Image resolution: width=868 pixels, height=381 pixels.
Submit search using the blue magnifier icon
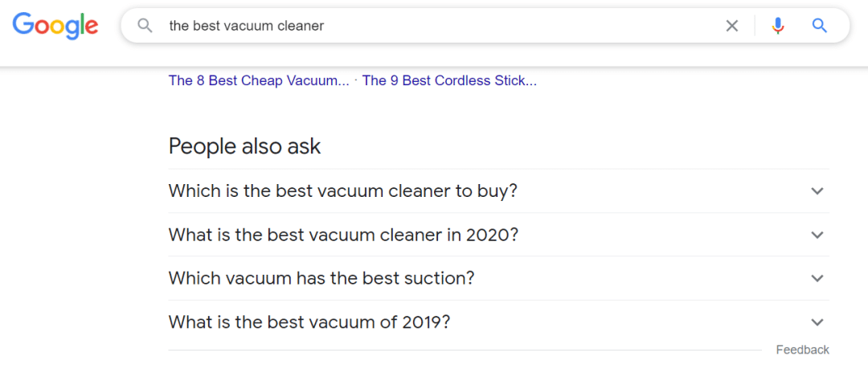(819, 26)
